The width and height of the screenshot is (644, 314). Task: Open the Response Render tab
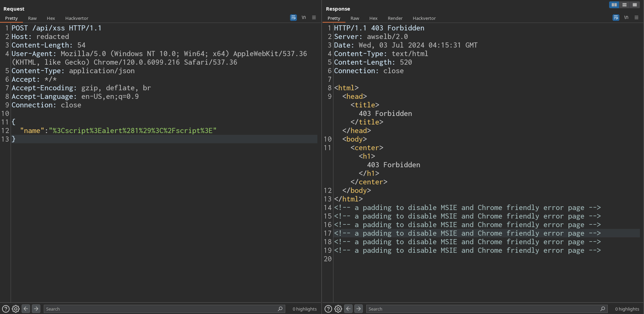tap(395, 18)
